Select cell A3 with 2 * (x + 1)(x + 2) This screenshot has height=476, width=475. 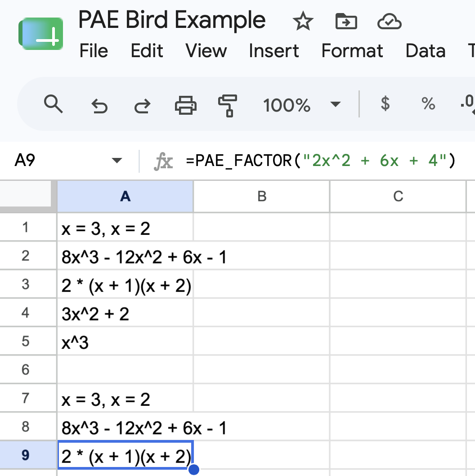[125, 284]
